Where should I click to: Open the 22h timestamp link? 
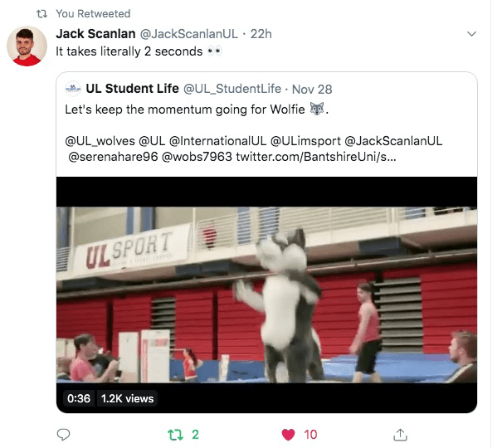261,34
